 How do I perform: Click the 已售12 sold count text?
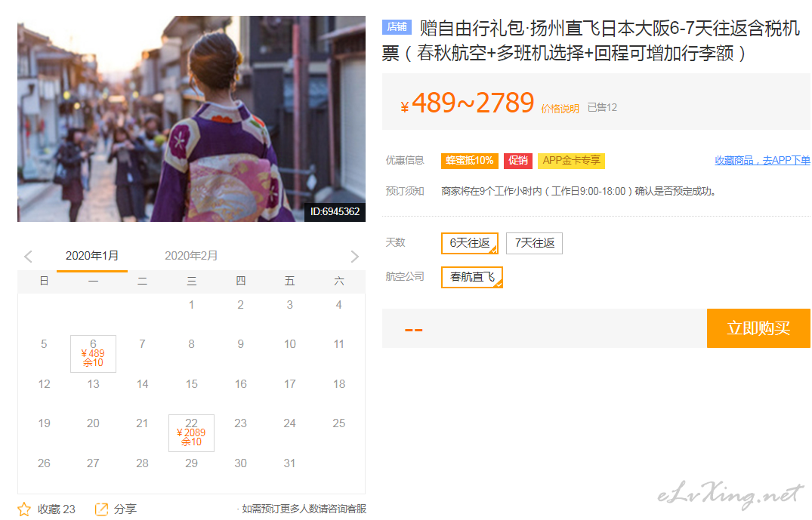[602, 108]
